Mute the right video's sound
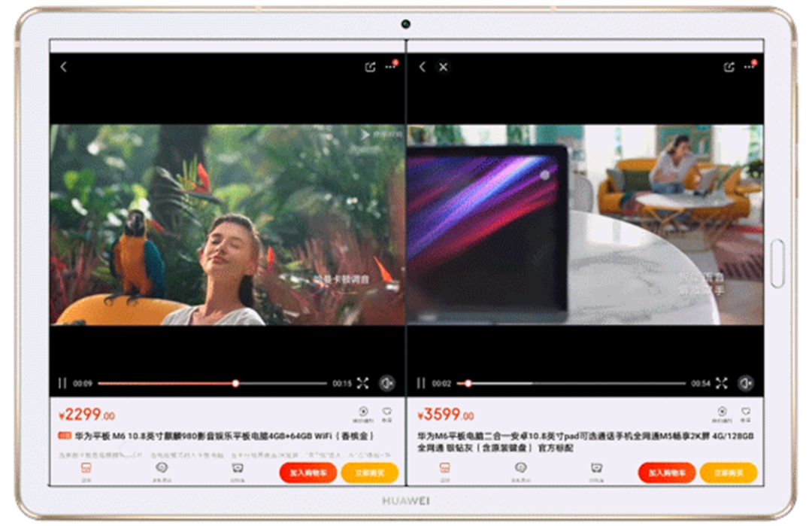 746,384
